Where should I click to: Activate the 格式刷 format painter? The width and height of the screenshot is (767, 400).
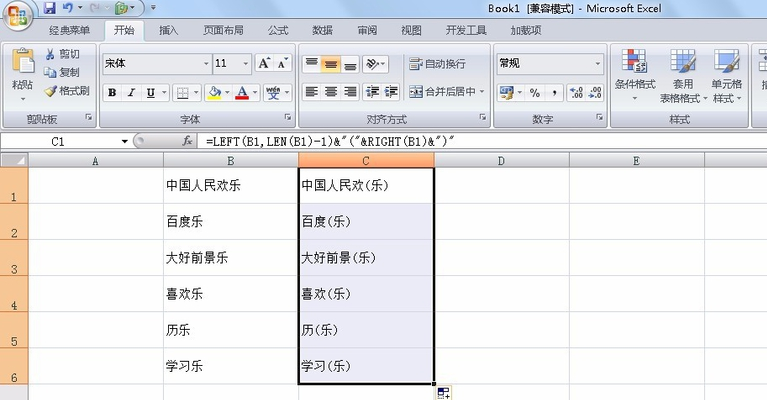(x=67, y=91)
